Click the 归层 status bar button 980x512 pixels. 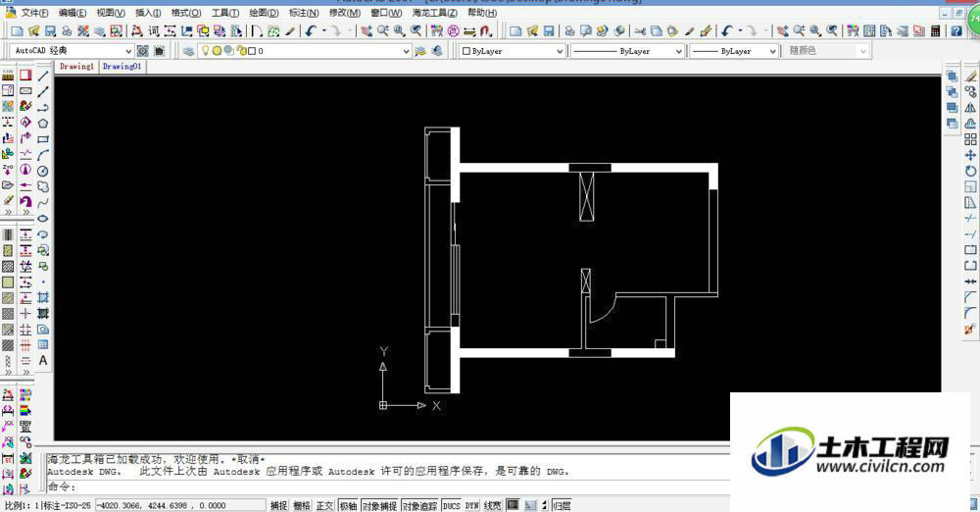click(x=562, y=506)
